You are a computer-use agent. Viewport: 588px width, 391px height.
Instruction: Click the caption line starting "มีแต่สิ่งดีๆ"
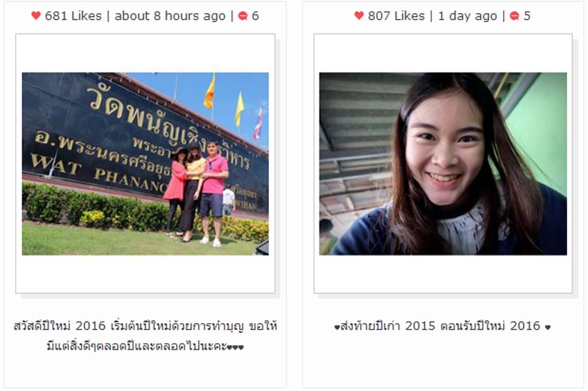coord(145,346)
